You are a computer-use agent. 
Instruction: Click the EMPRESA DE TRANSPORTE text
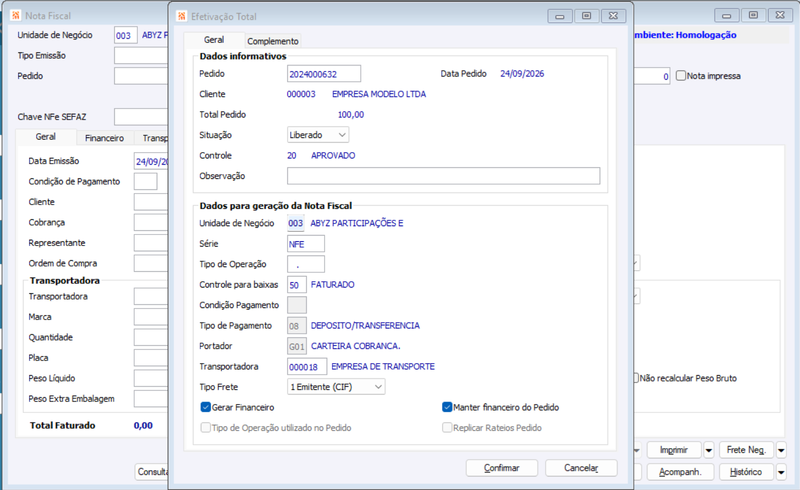(383, 366)
